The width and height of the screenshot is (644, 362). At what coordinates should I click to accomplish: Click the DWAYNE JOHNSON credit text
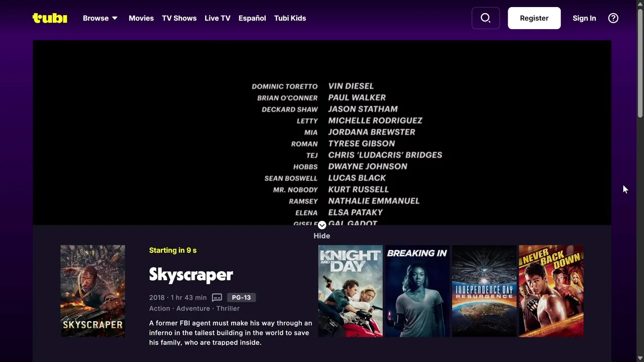pos(368,166)
